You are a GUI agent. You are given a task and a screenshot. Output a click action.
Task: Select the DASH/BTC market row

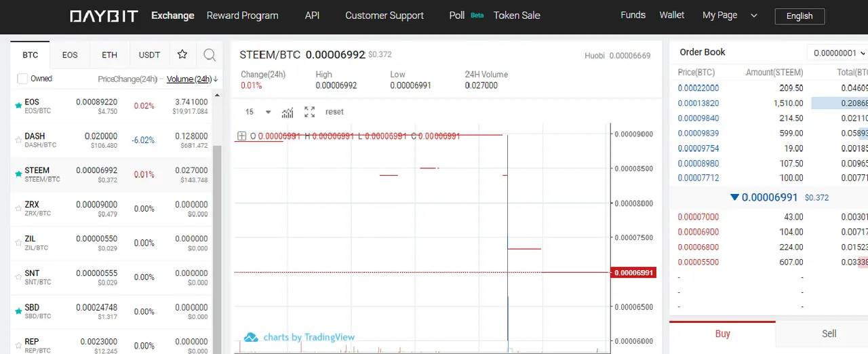[112, 140]
